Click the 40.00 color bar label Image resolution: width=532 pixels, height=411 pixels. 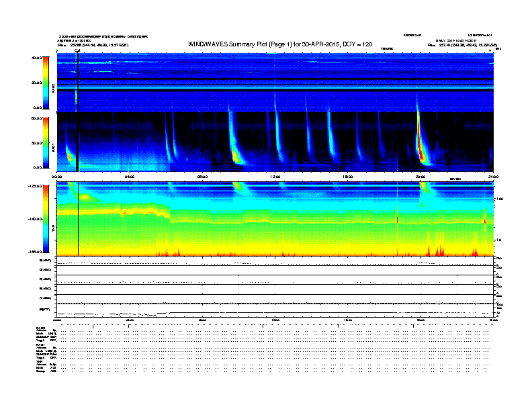point(36,58)
